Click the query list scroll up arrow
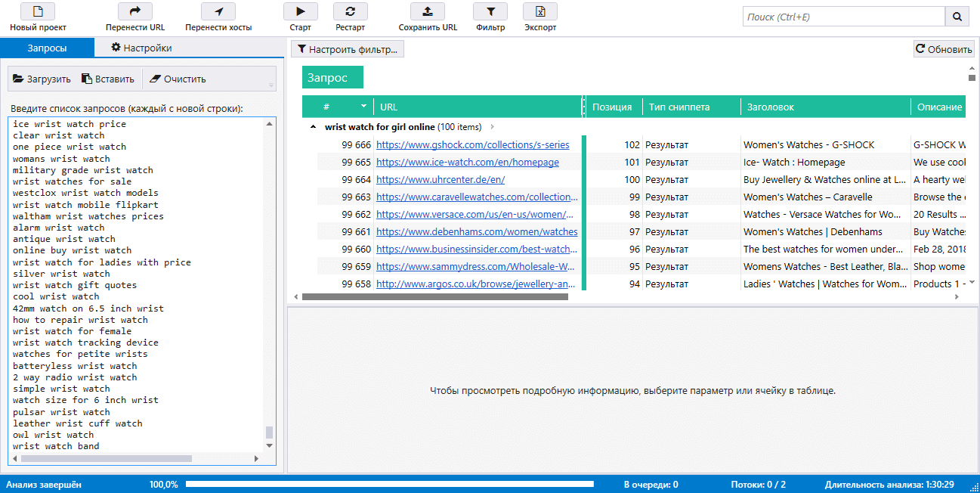The image size is (980, 493). coord(269,125)
